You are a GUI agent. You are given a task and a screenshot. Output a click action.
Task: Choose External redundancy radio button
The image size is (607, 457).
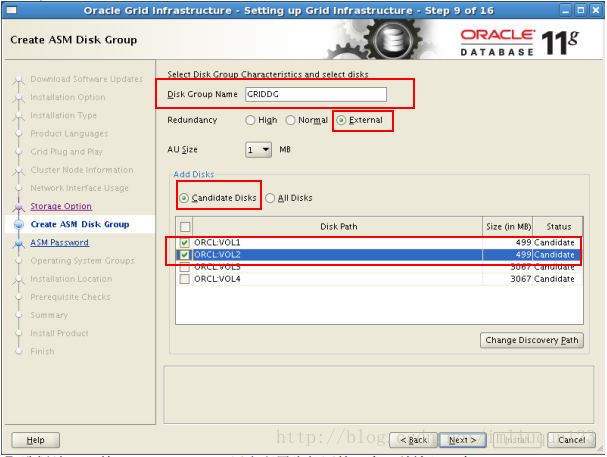coord(341,120)
